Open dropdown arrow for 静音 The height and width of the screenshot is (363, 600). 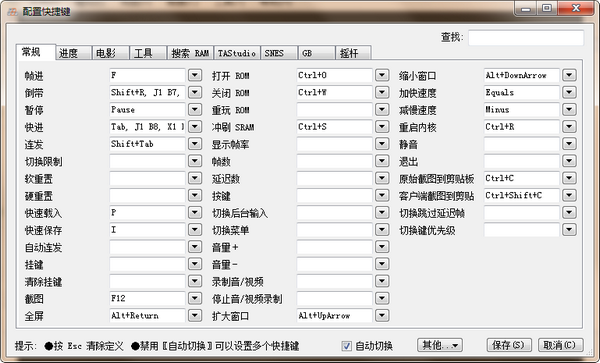pos(569,144)
